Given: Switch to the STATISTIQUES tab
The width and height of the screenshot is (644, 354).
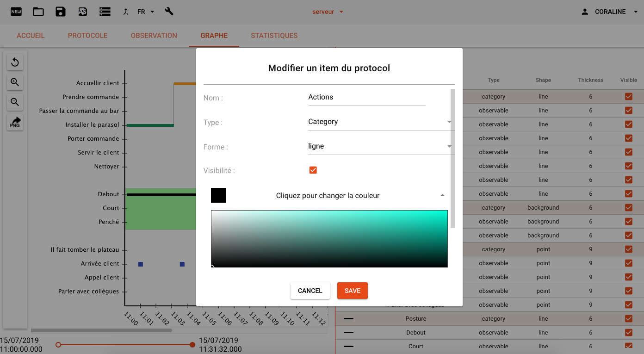Looking at the screenshot, I should (274, 35).
